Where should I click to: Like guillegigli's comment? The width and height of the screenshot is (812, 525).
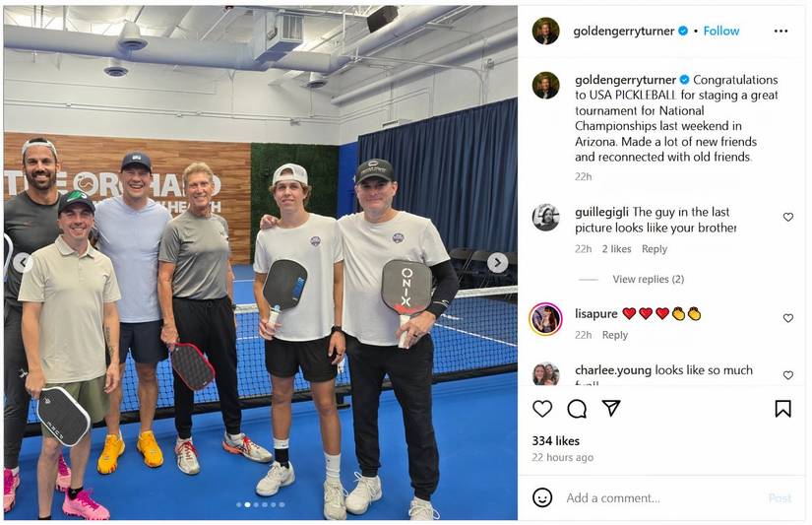pos(787,217)
